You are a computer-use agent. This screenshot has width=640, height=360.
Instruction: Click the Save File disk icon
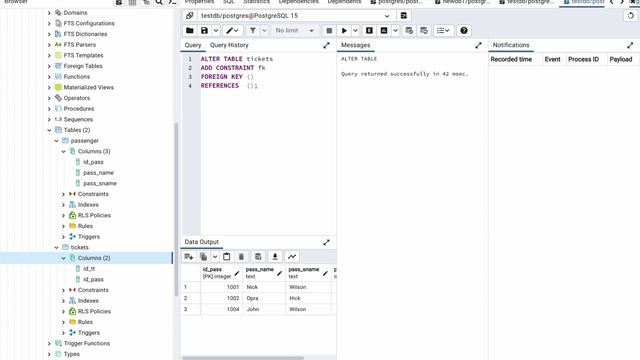[204, 31]
